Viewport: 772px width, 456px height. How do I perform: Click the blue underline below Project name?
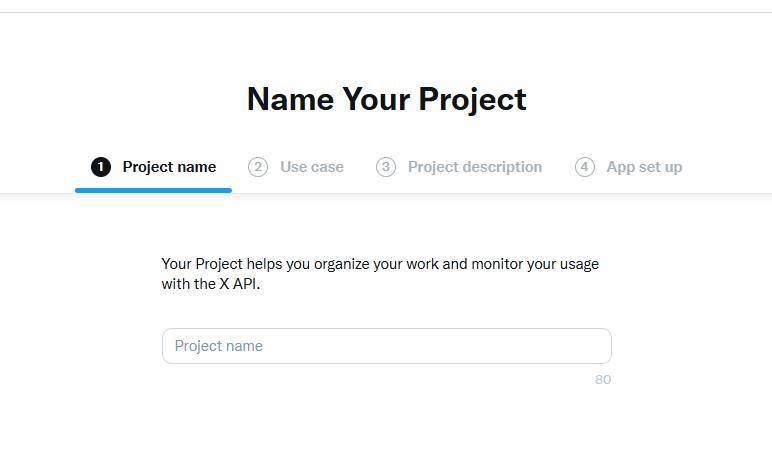[x=153, y=189]
